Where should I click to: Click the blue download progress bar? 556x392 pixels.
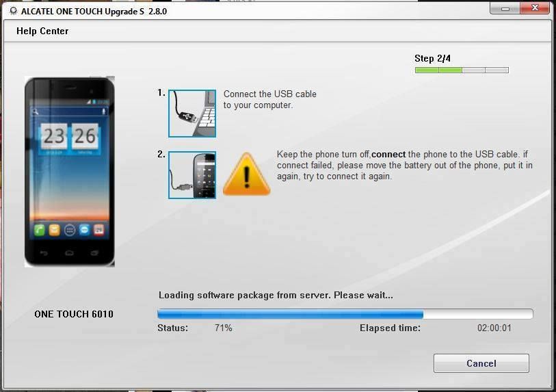click(291, 314)
